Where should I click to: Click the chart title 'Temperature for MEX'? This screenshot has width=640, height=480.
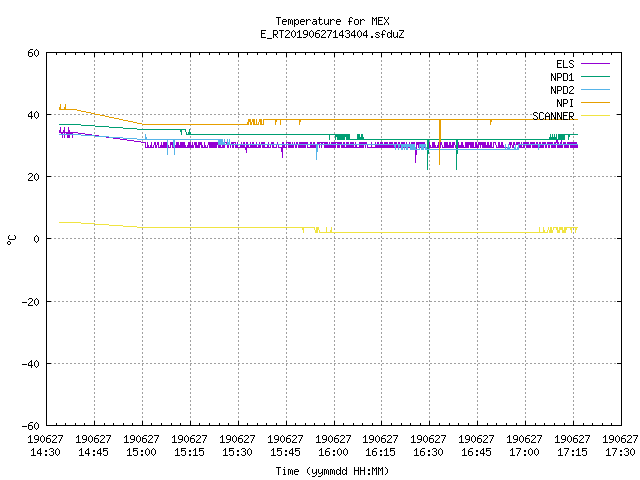click(x=332, y=21)
